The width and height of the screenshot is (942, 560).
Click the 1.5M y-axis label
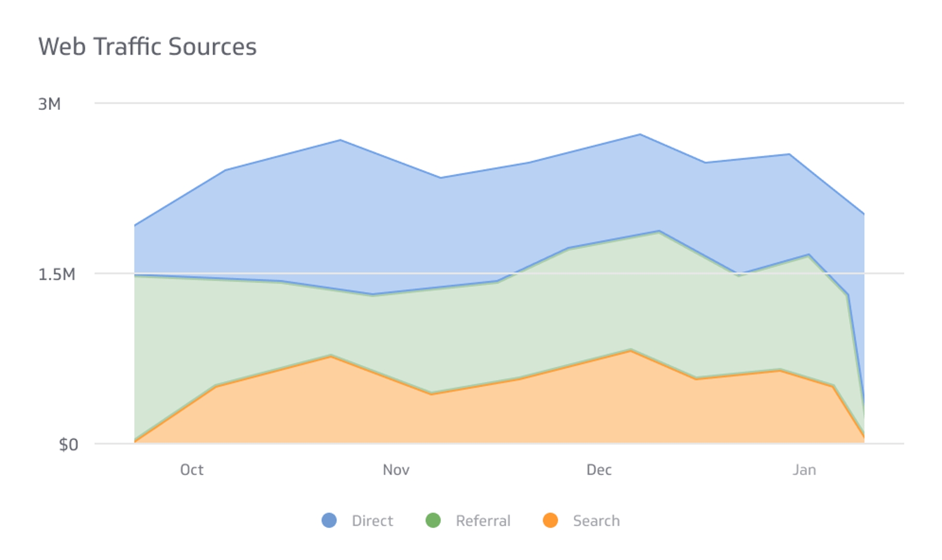pyautogui.click(x=57, y=274)
